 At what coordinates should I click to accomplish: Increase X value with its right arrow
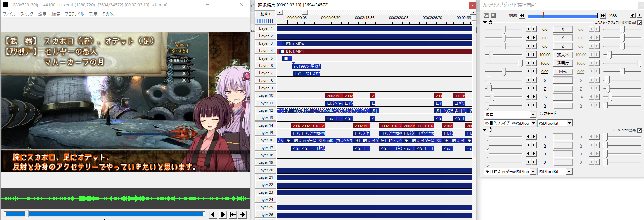point(534,29)
